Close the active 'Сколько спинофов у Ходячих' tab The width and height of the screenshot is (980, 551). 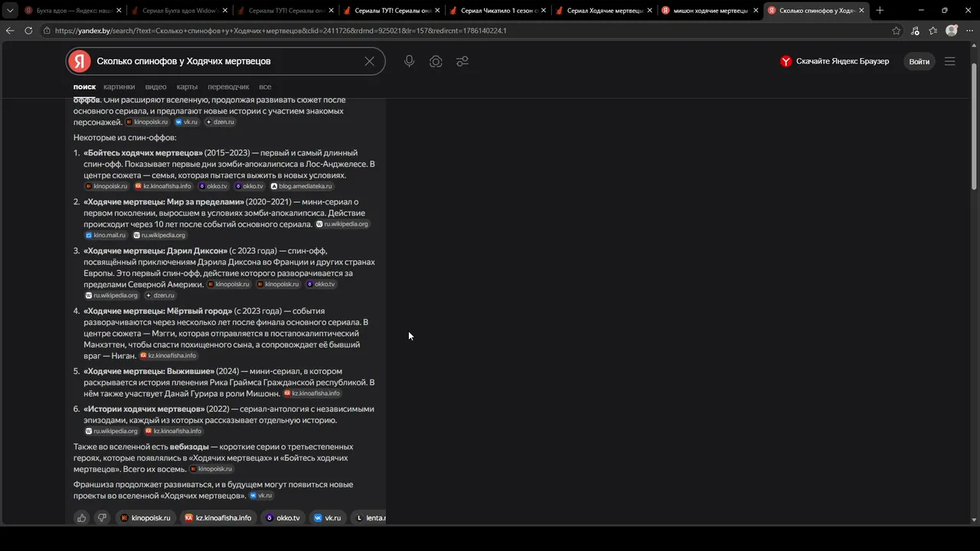[862, 11]
